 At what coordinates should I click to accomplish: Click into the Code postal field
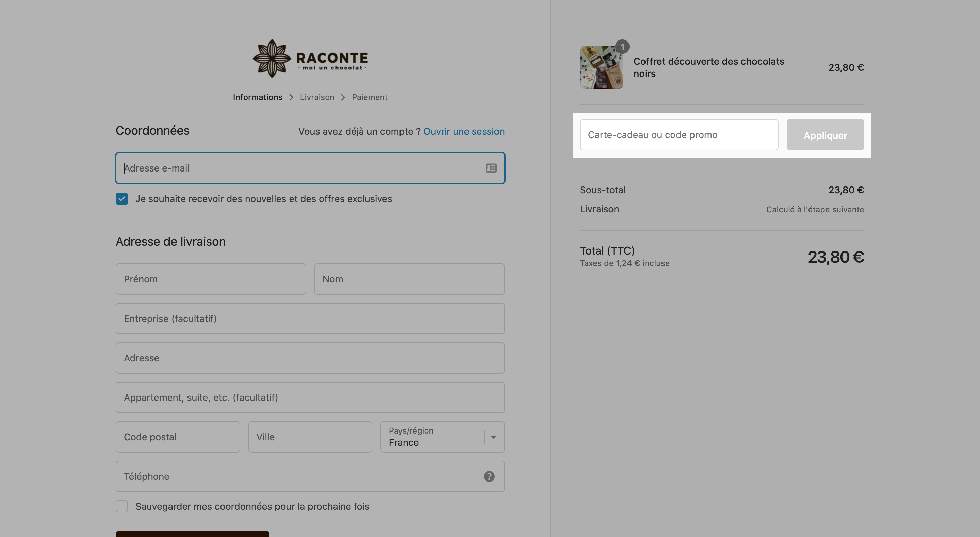[x=178, y=437]
